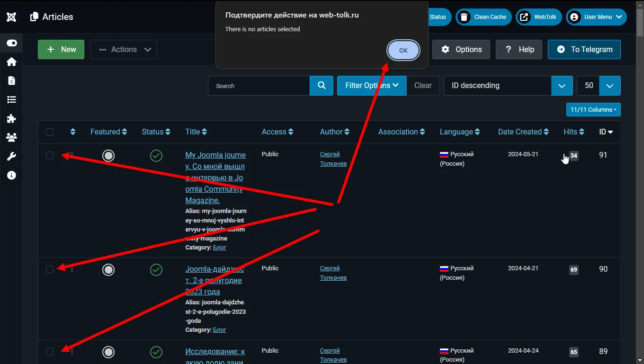Sort by Hits column
Viewport: 644px width, 364px height.
point(574,132)
